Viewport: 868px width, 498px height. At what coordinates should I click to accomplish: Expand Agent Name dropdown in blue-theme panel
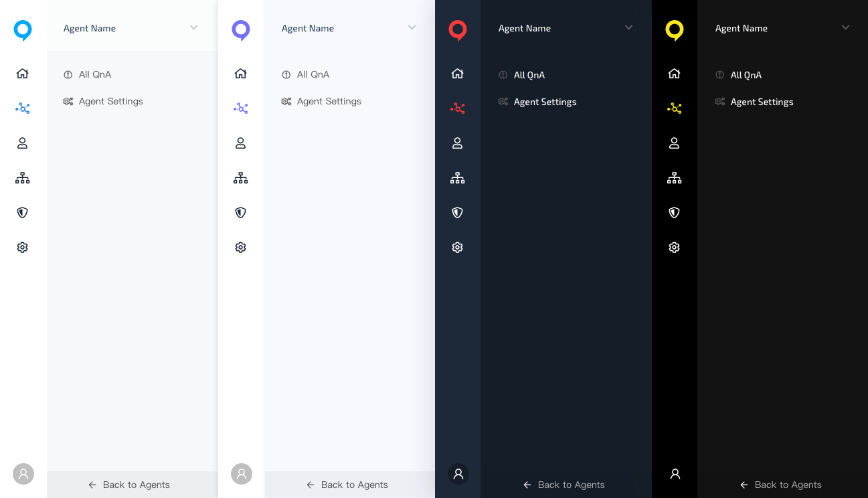(x=194, y=28)
